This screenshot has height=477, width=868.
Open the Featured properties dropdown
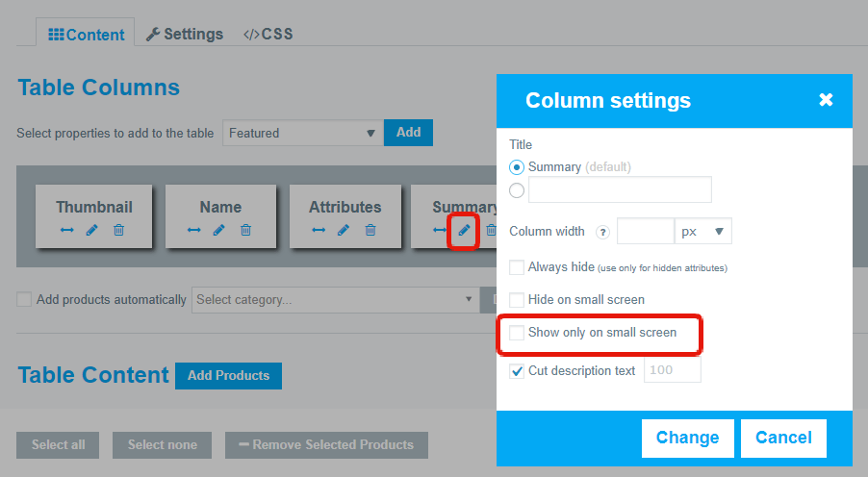(x=303, y=133)
